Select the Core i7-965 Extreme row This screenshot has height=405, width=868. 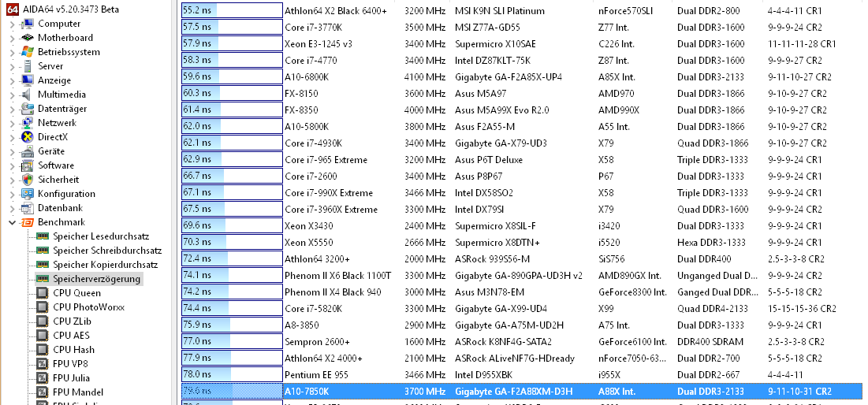click(x=521, y=160)
